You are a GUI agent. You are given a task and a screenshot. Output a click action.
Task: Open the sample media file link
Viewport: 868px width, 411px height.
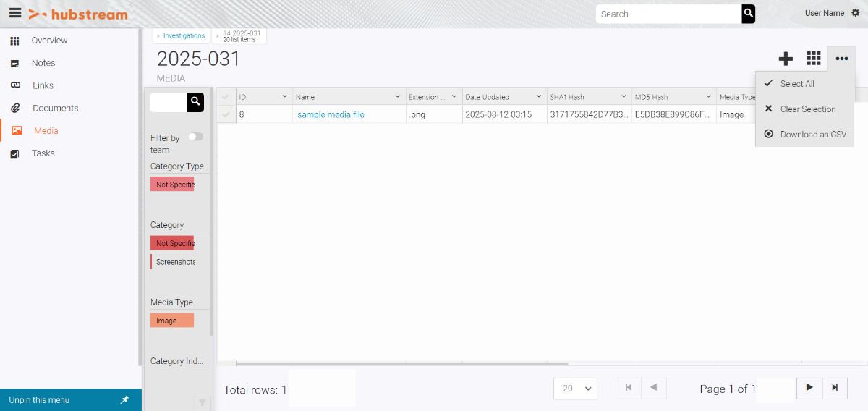coord(331,115)
